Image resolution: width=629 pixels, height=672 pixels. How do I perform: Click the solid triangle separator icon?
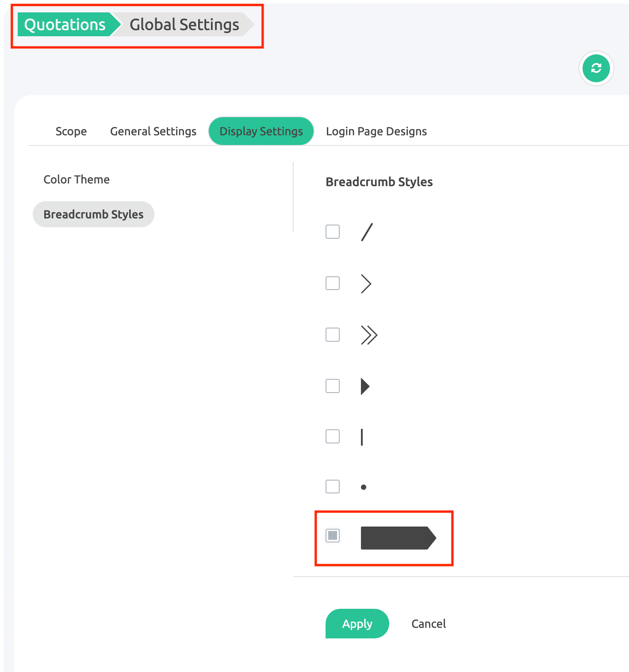pyautogui.click(x=365, y=386)
